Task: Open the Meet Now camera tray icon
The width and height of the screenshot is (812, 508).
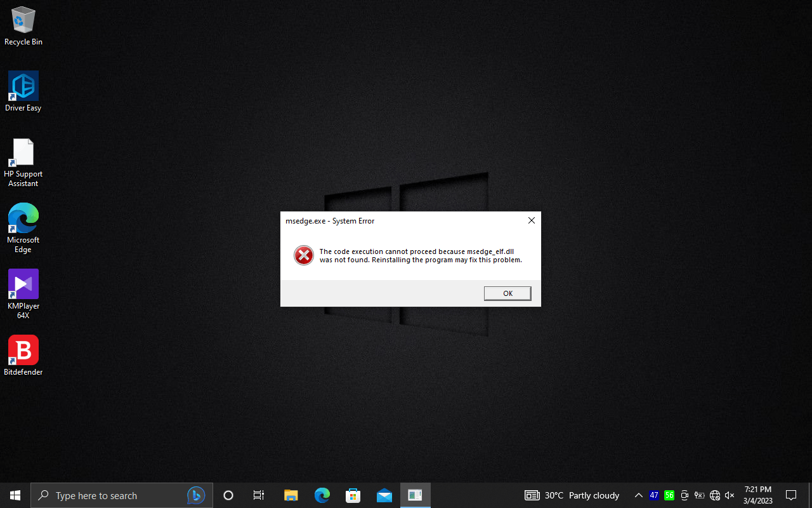Action: pos(684,495)
